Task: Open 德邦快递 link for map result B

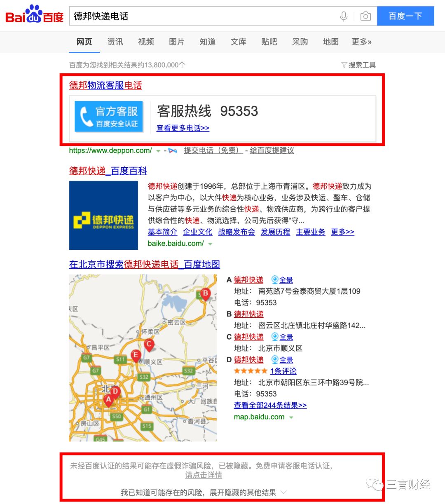Action: click(248, 314)
